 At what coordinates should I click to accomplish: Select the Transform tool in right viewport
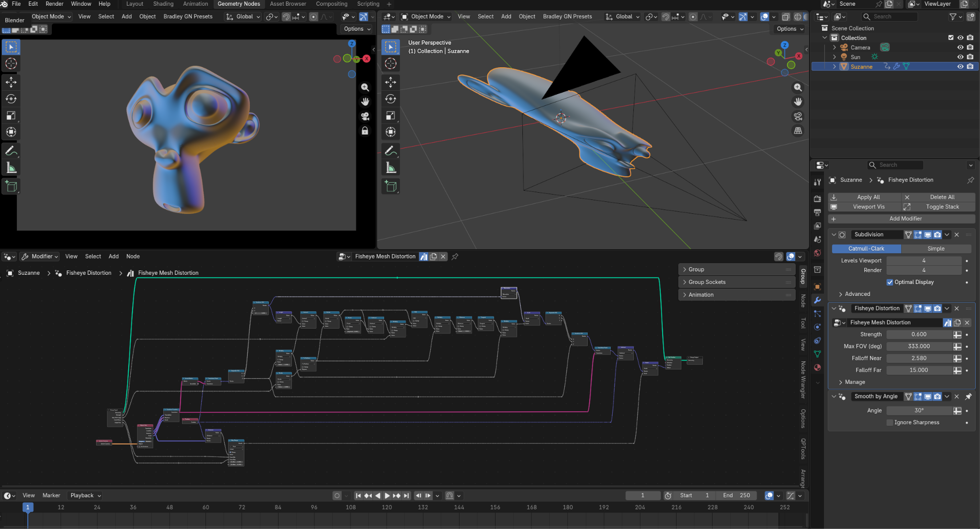[x=391, y=132]
